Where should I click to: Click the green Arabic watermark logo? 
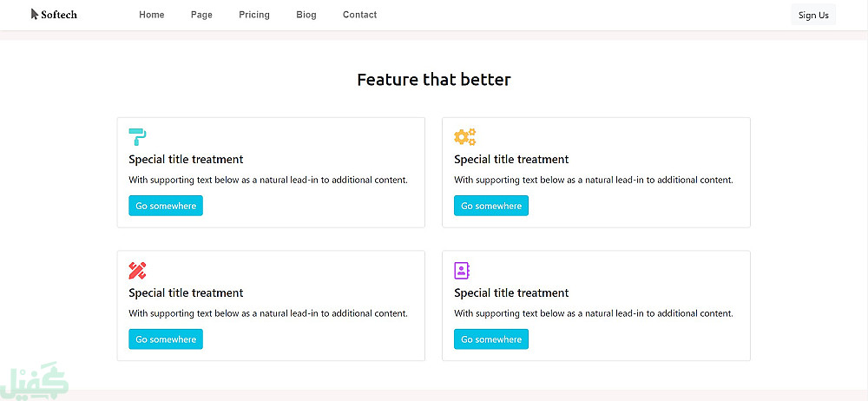tap(36, 382)
